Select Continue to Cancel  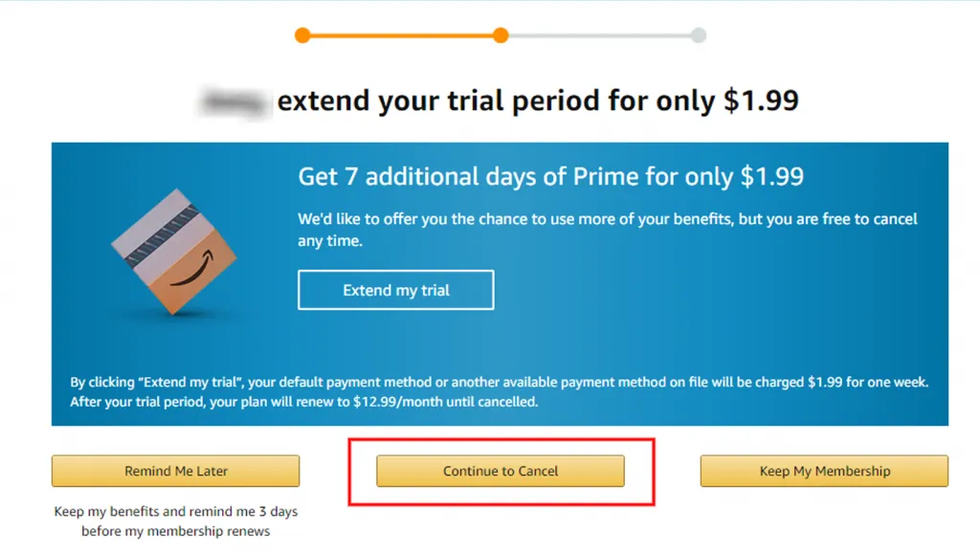501,471
